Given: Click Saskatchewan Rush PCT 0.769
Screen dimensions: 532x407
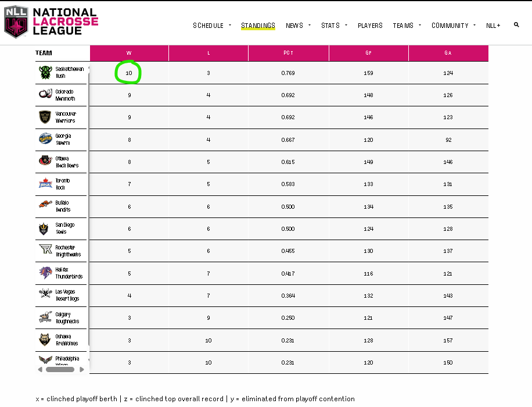Looking at the screenshot, I should (x=288, y=73).
